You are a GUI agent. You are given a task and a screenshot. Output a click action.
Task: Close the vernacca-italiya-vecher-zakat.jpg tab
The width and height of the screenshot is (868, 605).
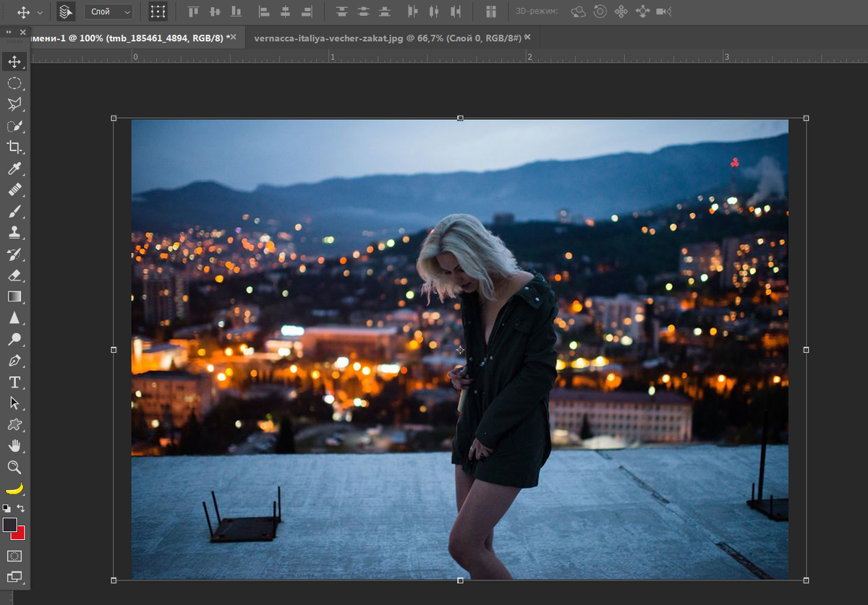[x=527, y=37]
